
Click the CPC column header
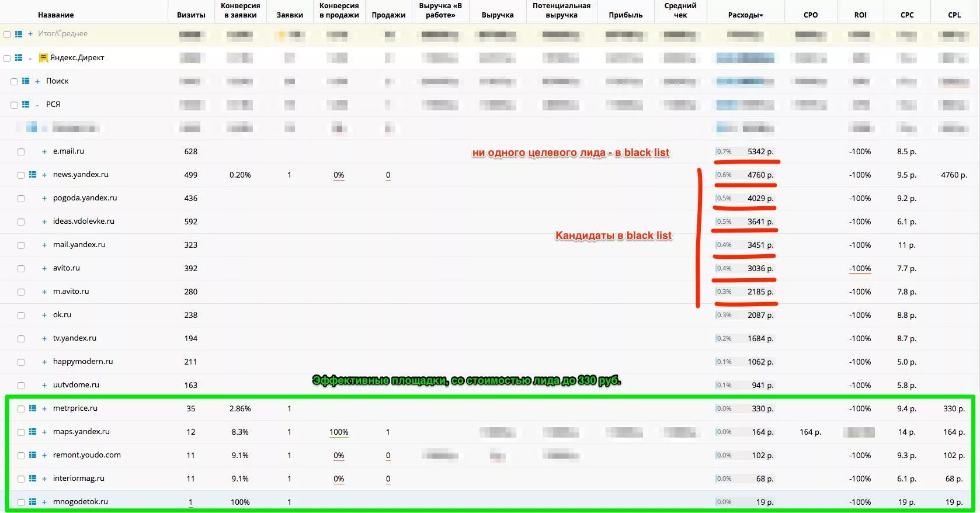click(x=907, y=15)
